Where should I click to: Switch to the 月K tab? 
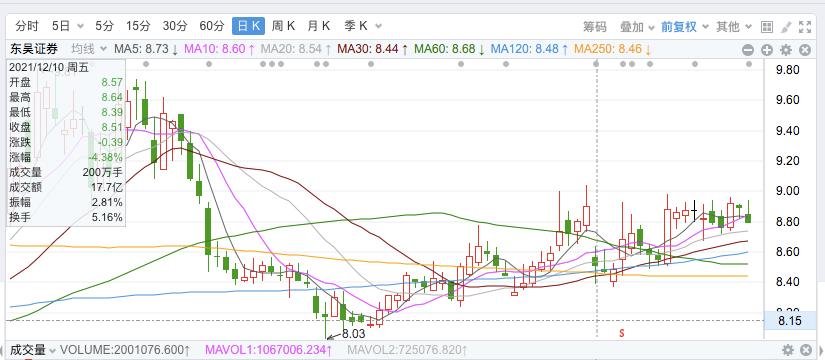coord(319,26)
